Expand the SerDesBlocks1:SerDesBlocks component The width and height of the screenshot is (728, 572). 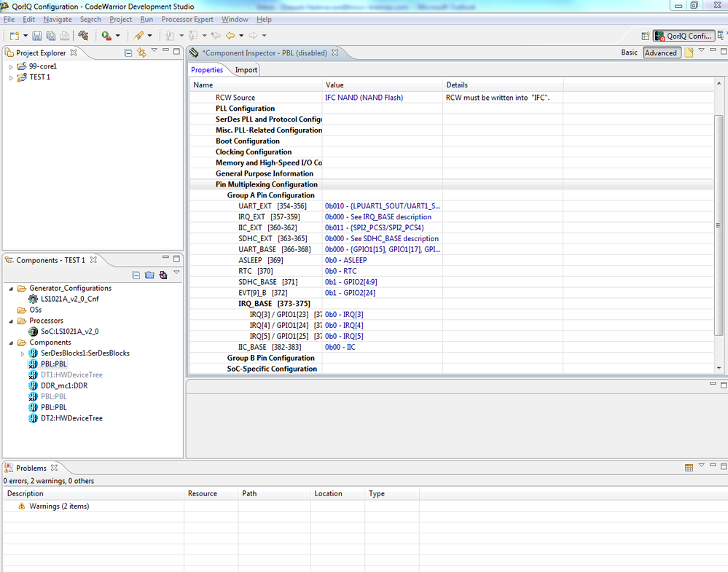coord(23,353)
